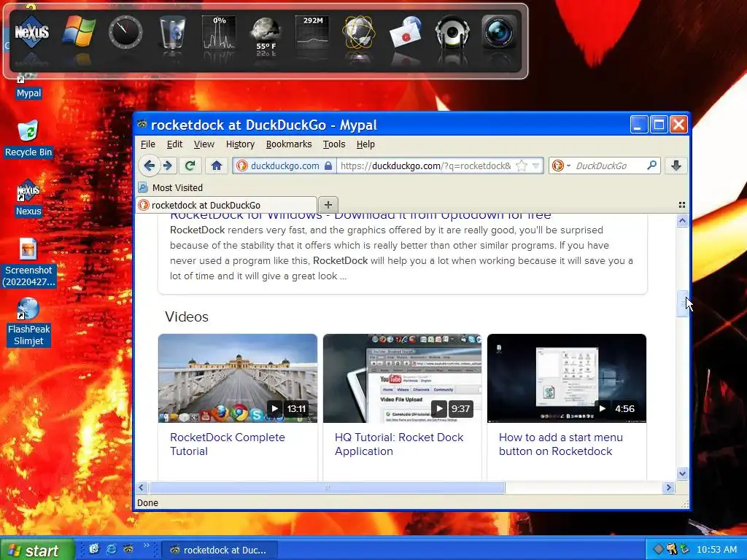Open the Tools menu
The width and height of the screenshot is (747, 560).
[334, 144]
